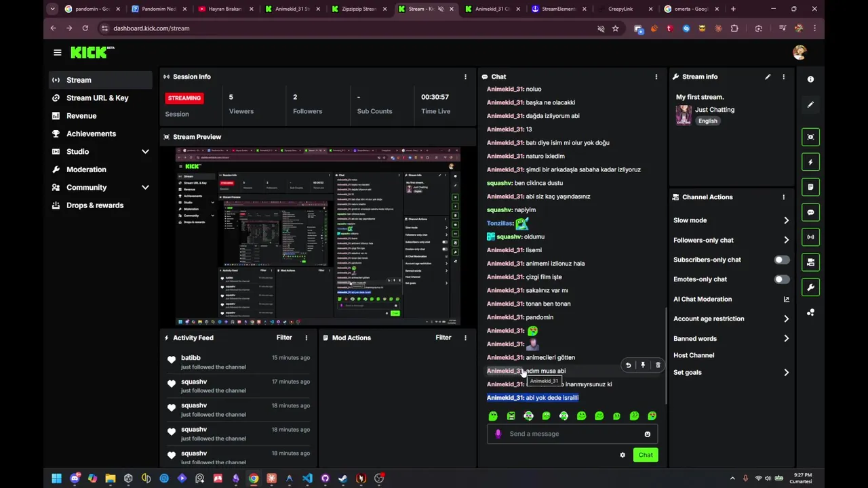The image size is (868, 488).
Task: Click the wrench icon in right rail
Action: pos(810,287)
